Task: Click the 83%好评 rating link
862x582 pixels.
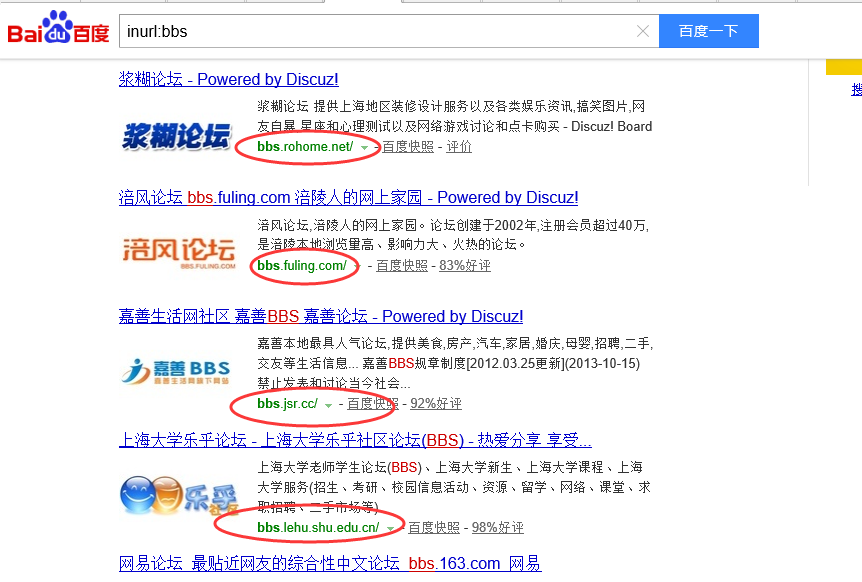Action: tap(465, 265)
